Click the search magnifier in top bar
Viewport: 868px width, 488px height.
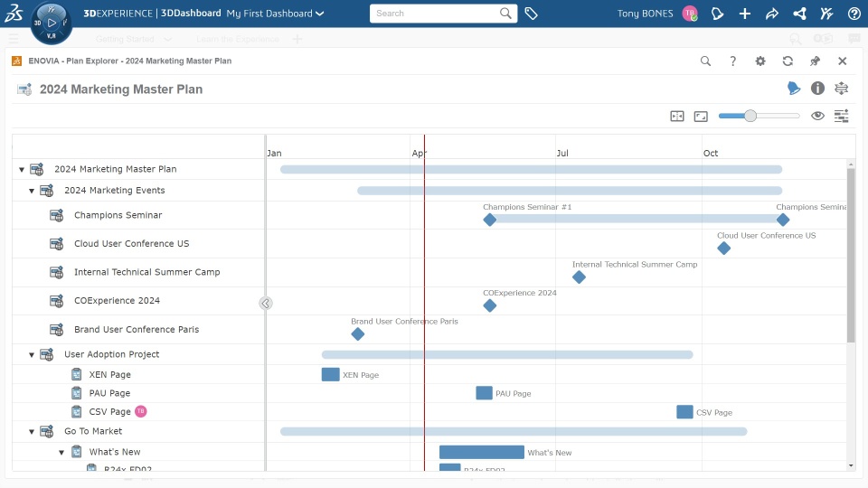[x=505, y=14]
